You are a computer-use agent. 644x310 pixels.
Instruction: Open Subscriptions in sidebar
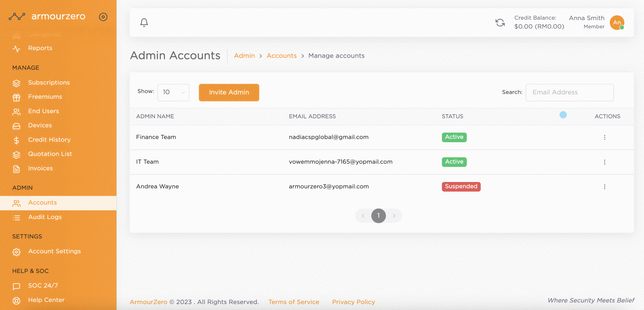coord(49,83)
